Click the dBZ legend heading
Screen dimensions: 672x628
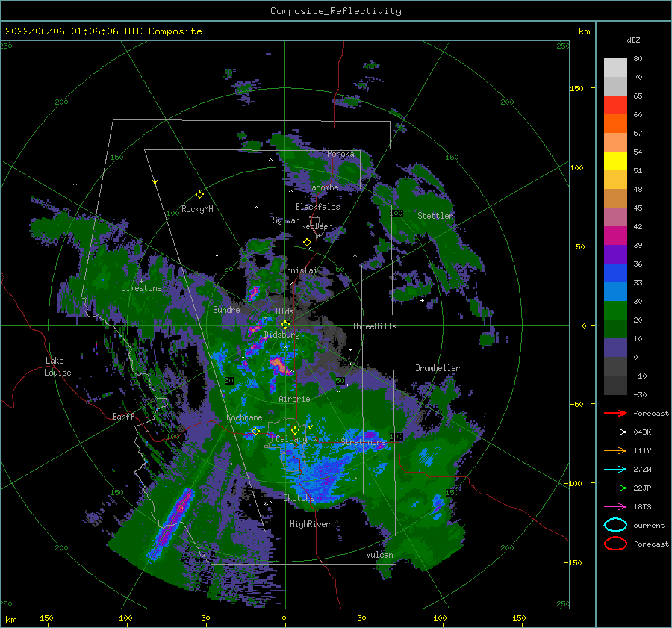tap(633, 40)
